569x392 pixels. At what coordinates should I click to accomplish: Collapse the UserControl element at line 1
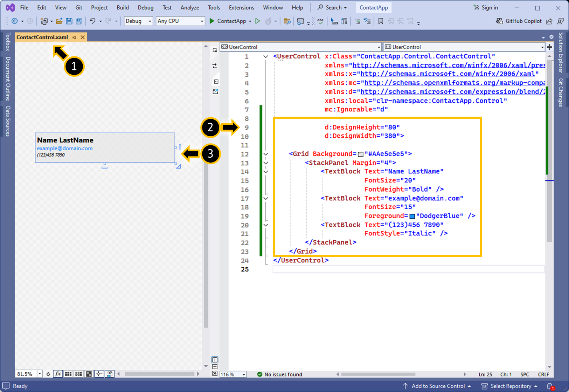(x=266, y=56)
